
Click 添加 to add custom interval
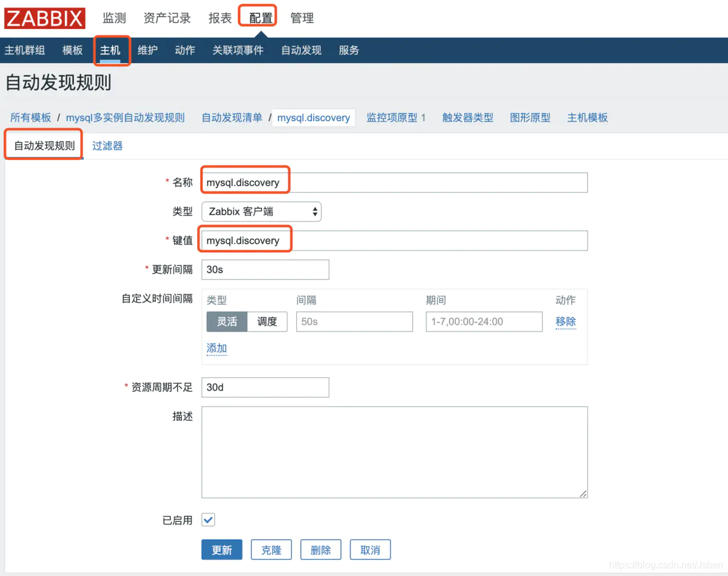coord(217,348)
